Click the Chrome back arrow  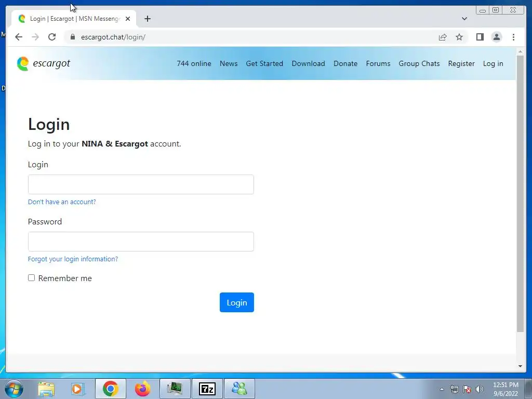19,37
